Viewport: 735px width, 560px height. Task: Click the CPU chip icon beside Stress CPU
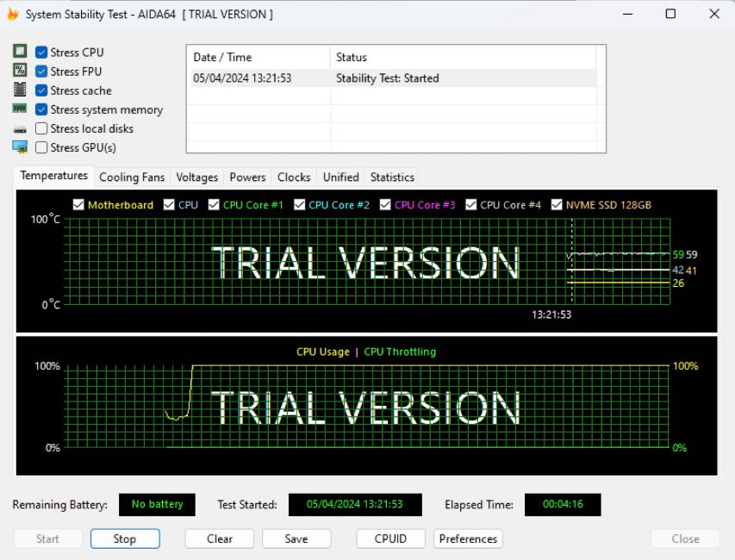click(20, 51)
